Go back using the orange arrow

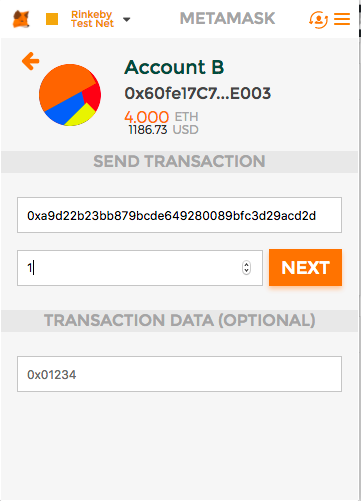31,61
